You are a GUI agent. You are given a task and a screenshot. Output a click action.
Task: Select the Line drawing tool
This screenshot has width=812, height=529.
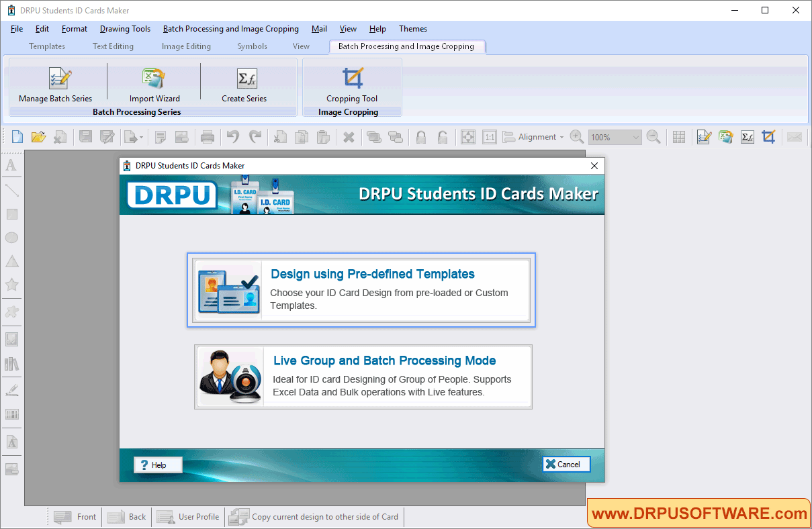click(11, 190)
